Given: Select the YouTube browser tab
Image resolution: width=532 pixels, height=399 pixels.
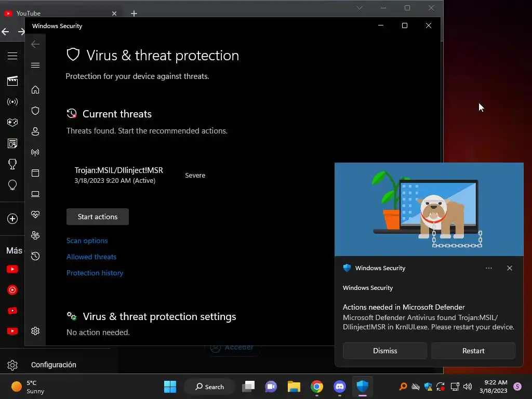Looking at the screenshot, I should click(61, 13).
